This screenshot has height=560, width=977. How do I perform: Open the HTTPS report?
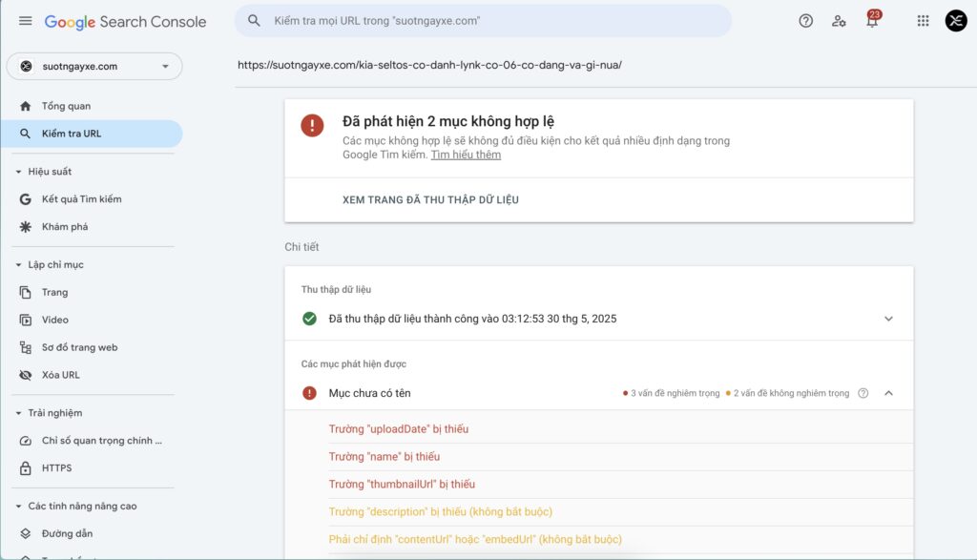pos(91,467)
